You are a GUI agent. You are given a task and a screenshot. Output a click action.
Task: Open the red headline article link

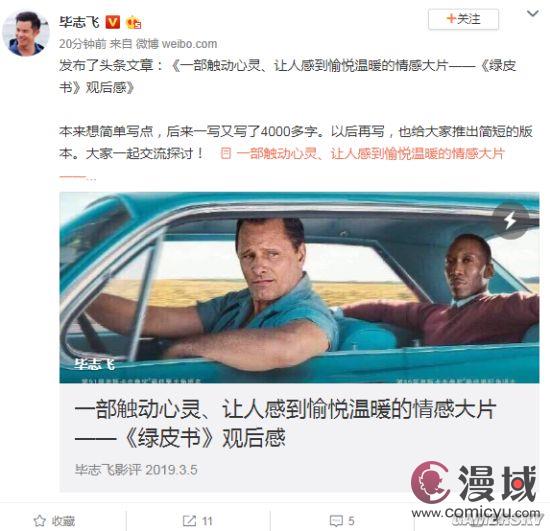point(370,154)
